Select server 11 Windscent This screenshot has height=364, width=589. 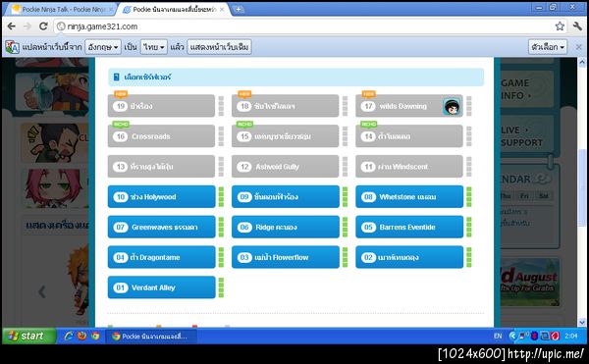tap(409, 167)
